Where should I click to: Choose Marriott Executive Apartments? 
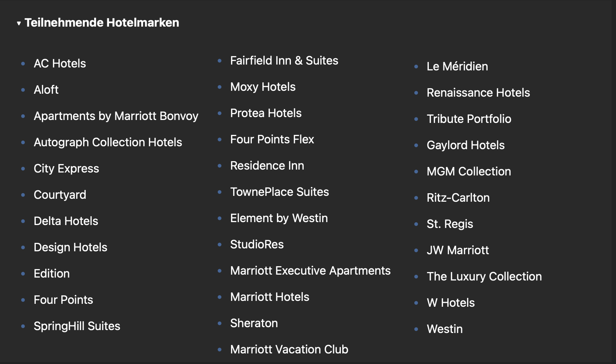point(310,271)
